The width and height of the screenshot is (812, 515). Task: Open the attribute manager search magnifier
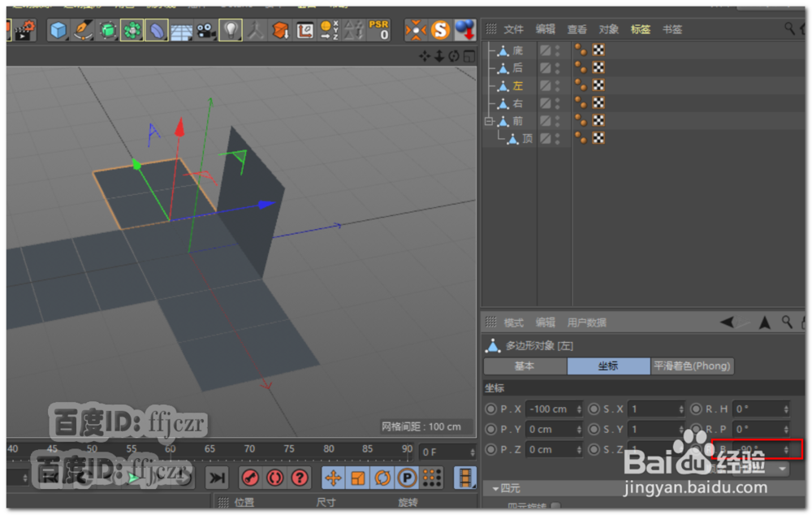tap(787, 322)
